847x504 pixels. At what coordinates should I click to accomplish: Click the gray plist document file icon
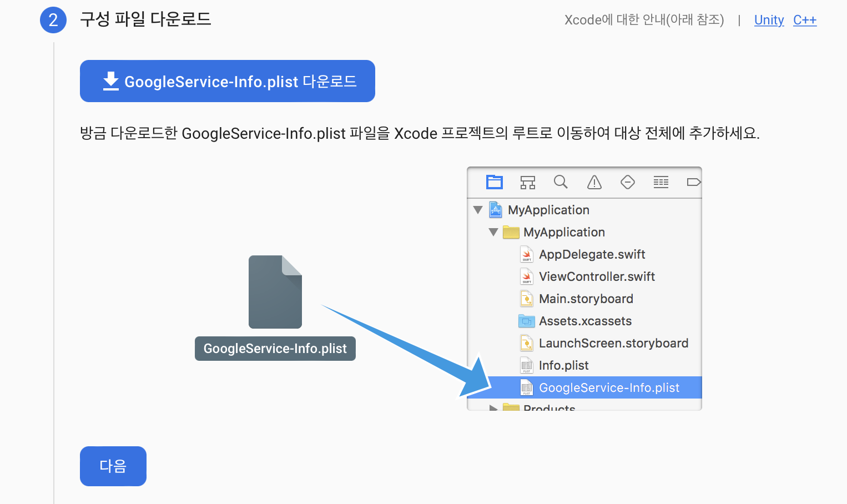(275, 292)
